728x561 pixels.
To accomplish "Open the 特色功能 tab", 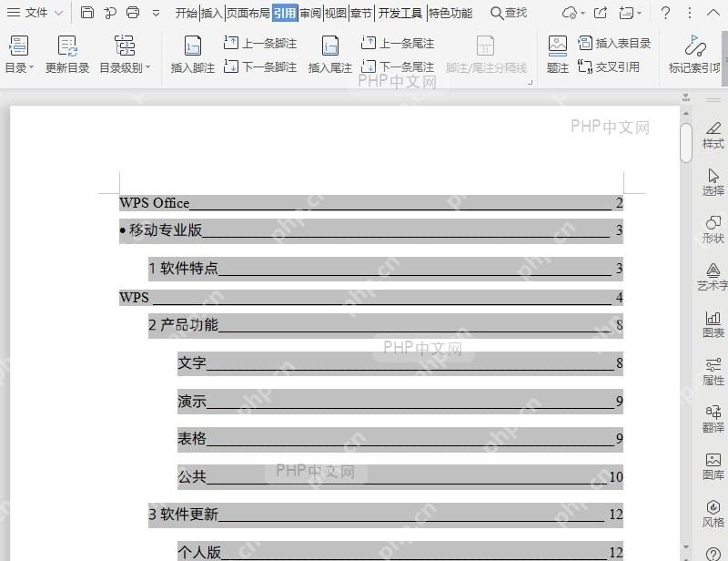I will (450, 13).
